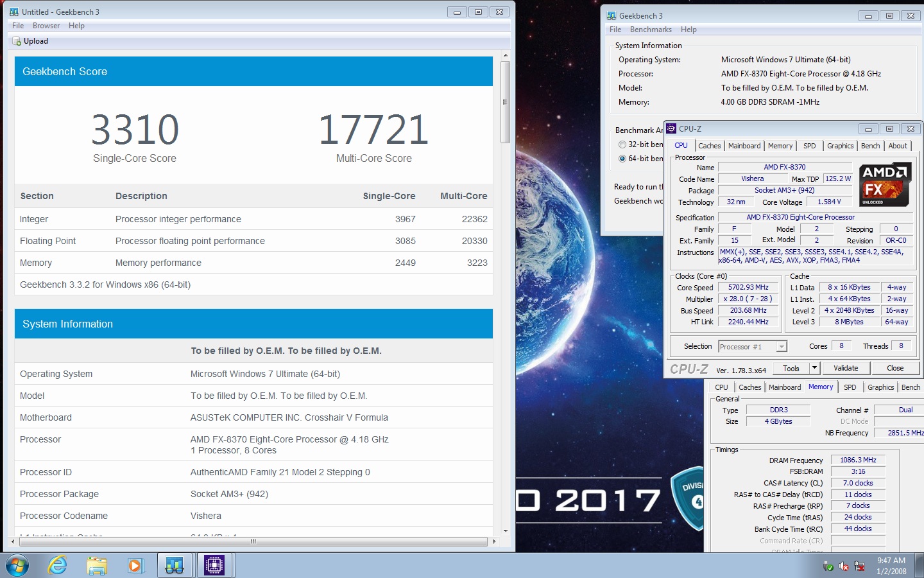Viewport: 924px width, 578px height.
Task: Click the muted volume speaker tray icon
Action: tap(844, 566)
